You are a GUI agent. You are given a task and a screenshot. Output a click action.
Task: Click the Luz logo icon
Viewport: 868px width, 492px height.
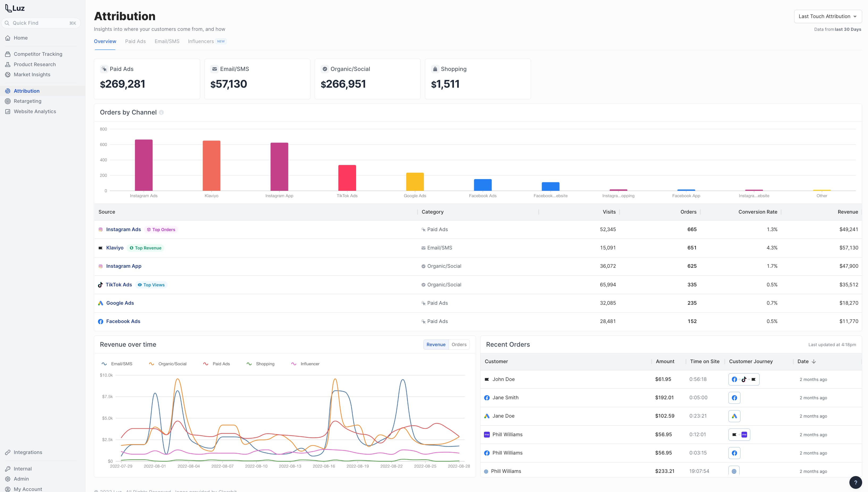coord(8,8)
